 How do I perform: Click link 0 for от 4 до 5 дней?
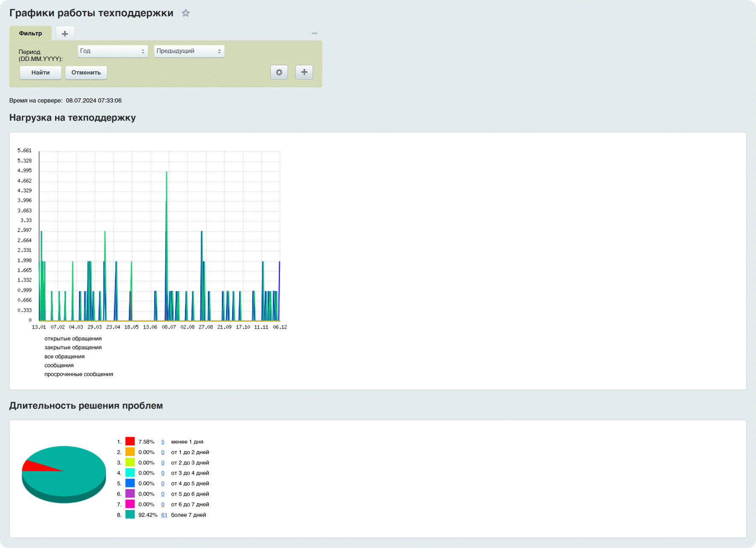click(x=163, y=484)
